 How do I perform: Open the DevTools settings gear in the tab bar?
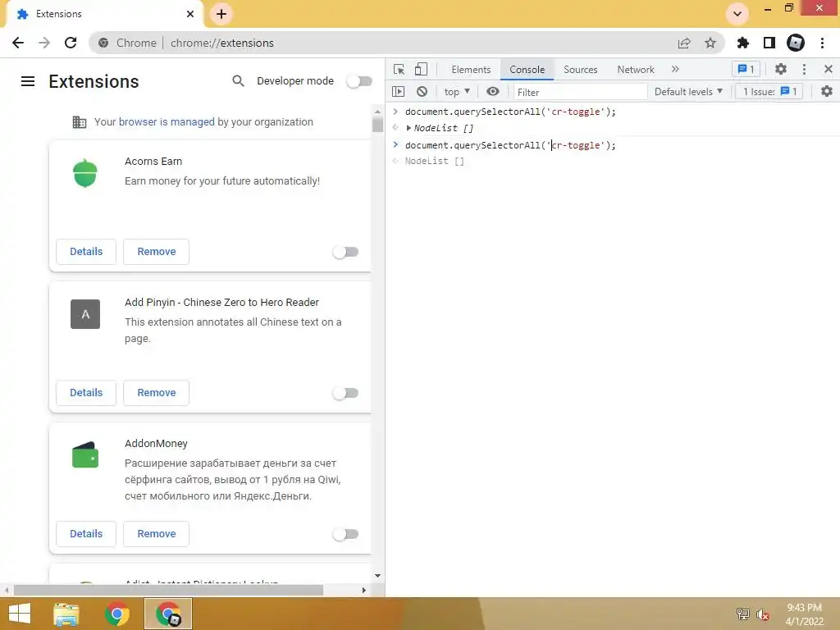[781, 69]
